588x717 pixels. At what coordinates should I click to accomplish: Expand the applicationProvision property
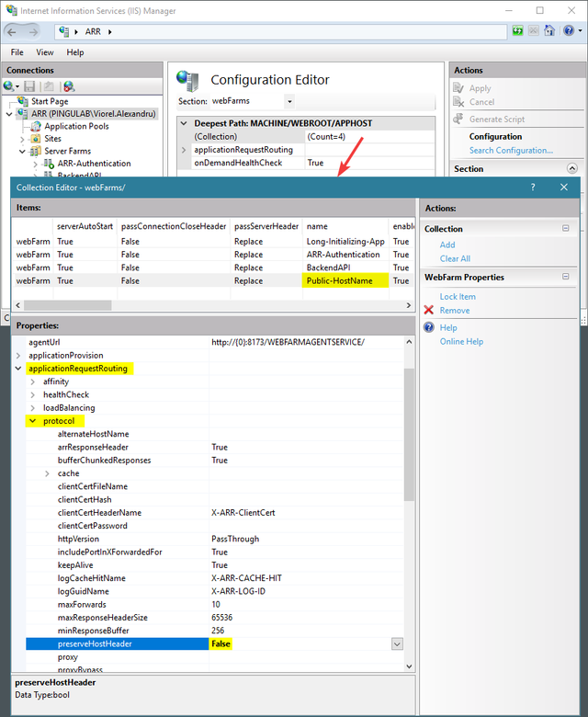[x=18, y=356]
